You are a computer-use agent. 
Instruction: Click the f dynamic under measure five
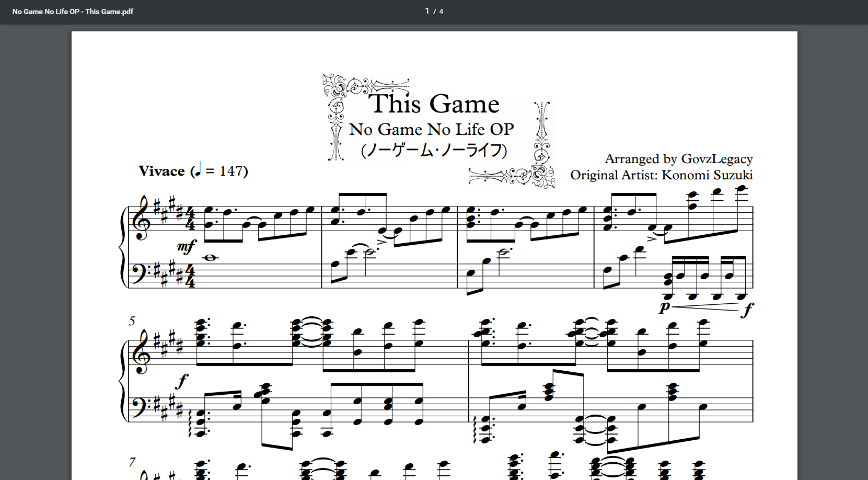click(181, 381)
